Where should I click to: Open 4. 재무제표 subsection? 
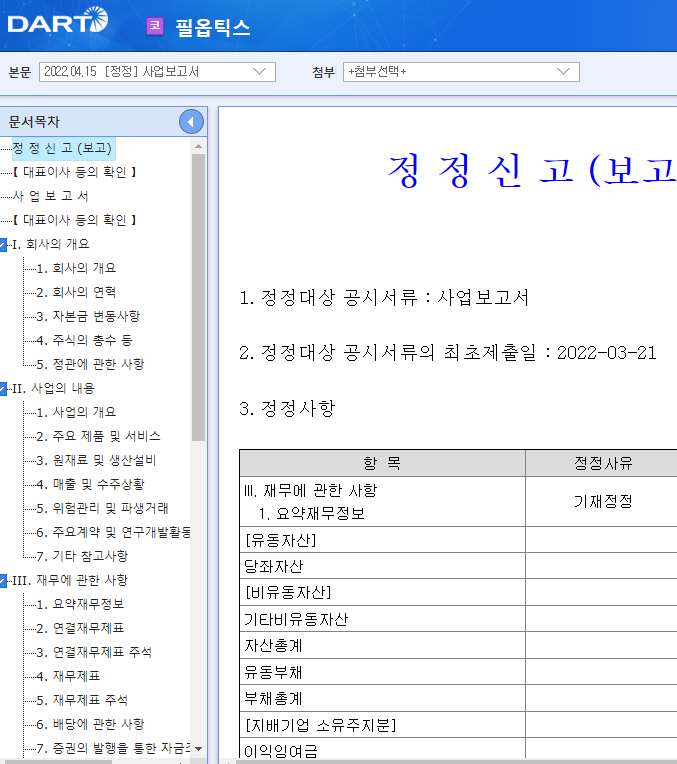click(x=68, y=676)
